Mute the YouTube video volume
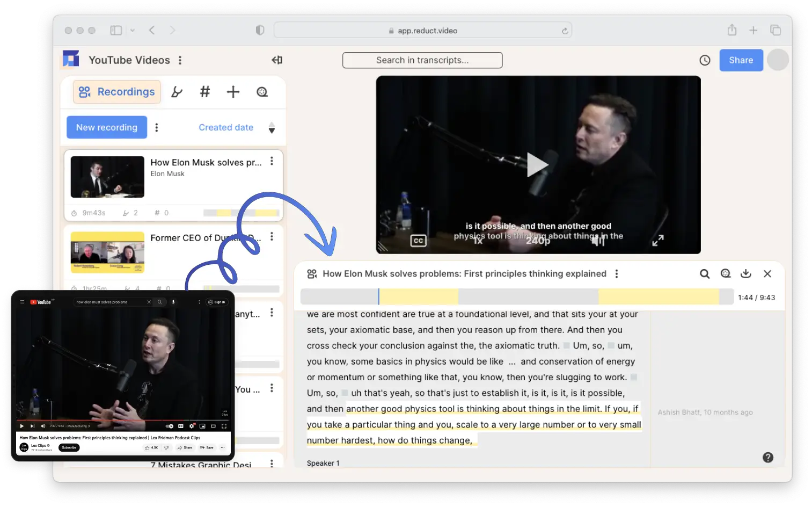 point(43,426)
